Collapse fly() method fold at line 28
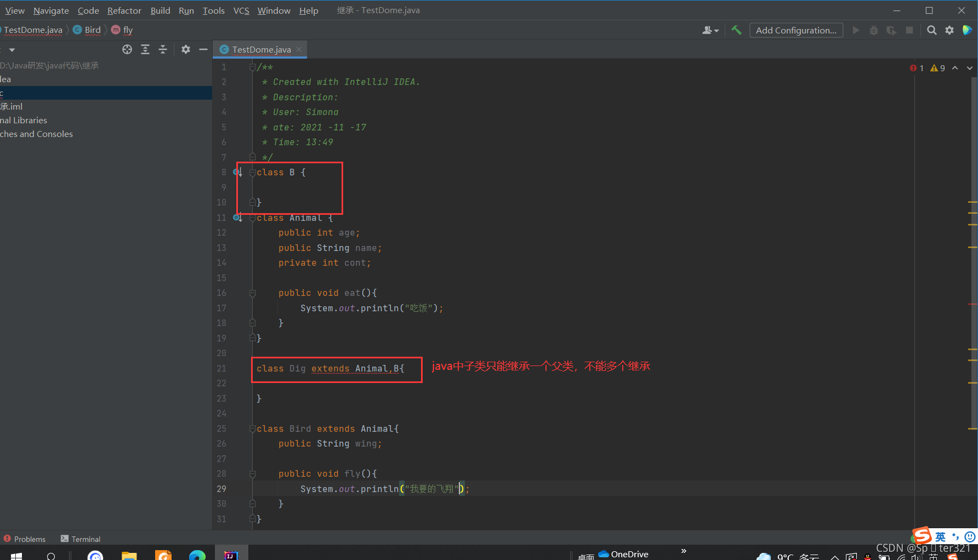The height and width of the screenshot is (560, 978). coord(253,474)
